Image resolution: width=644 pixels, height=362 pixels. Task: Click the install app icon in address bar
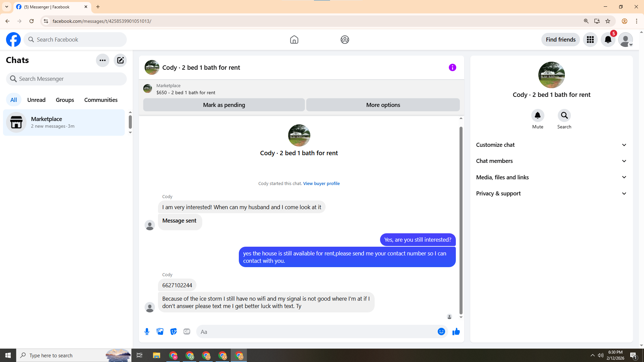pyautogui.click(x=597, y=21)
